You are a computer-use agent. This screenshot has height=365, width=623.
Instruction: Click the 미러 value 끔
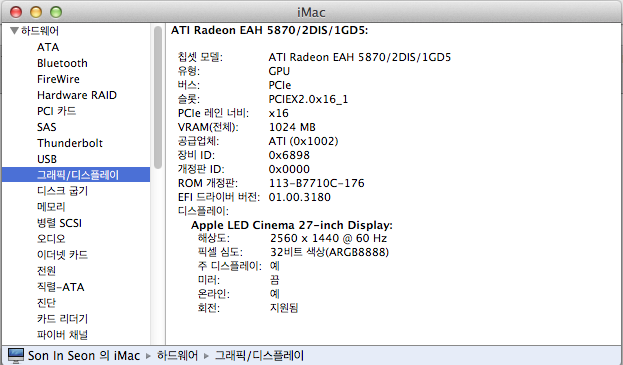(275, 280)
